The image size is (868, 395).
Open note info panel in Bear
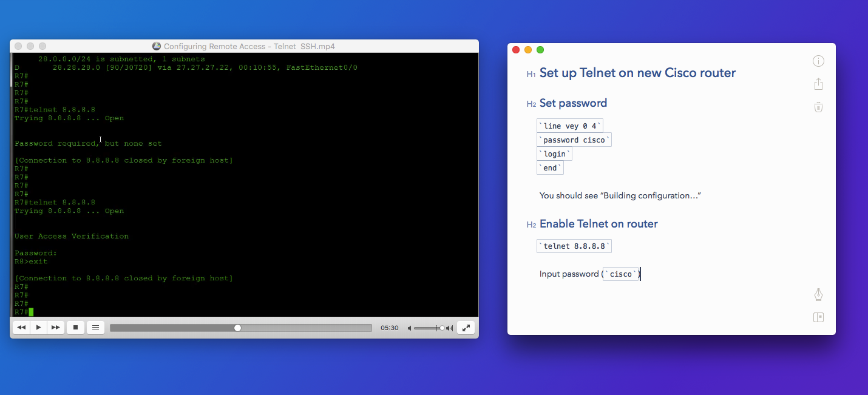[818, 61]
